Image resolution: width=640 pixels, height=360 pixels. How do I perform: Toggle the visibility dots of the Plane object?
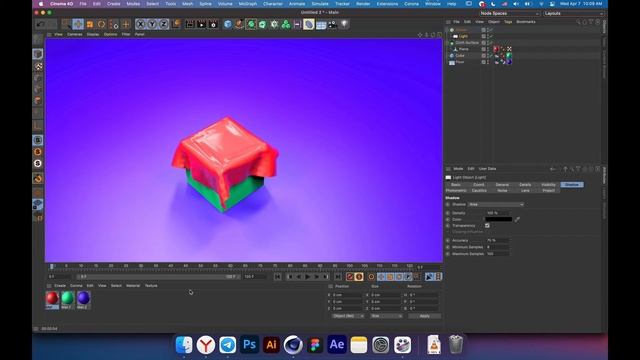coord(487,49)
